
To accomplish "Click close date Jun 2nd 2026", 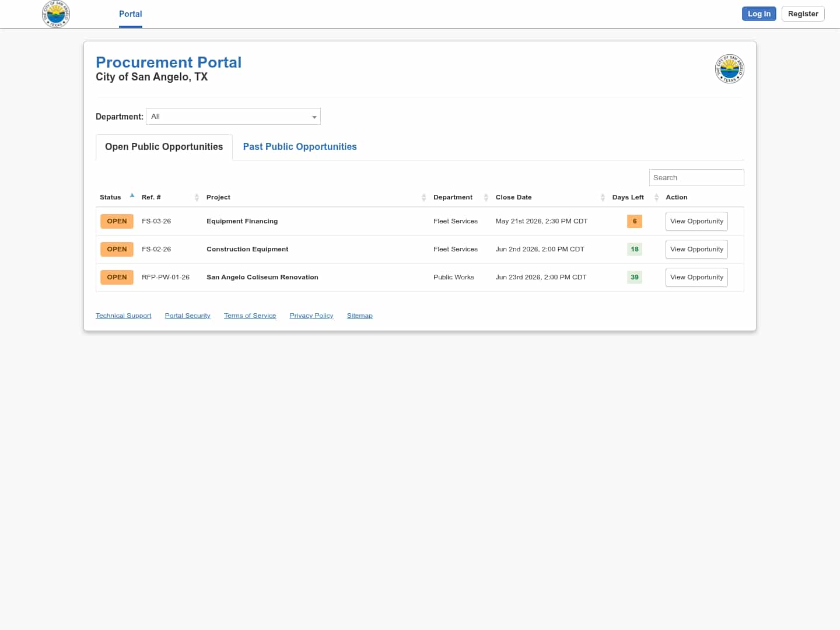I will point(540,249).
